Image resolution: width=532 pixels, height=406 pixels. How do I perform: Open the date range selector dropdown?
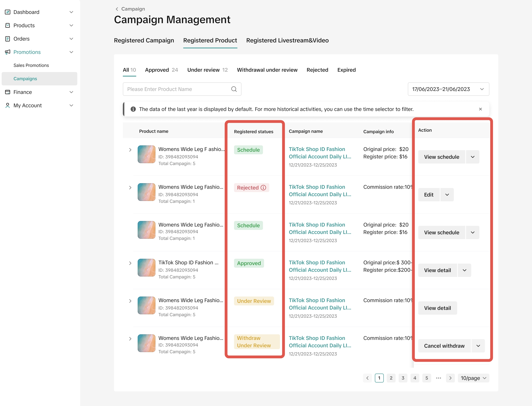tap(448, 89)
